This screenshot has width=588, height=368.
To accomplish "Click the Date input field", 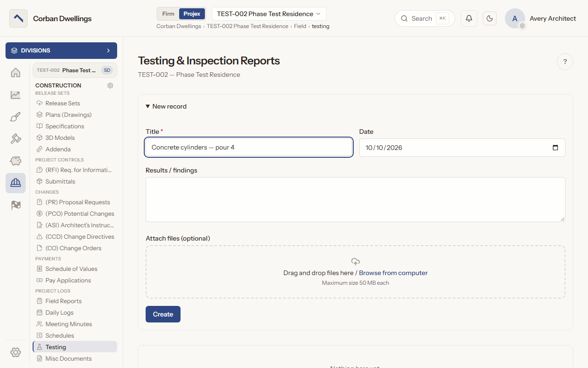I will click(462, 148).
